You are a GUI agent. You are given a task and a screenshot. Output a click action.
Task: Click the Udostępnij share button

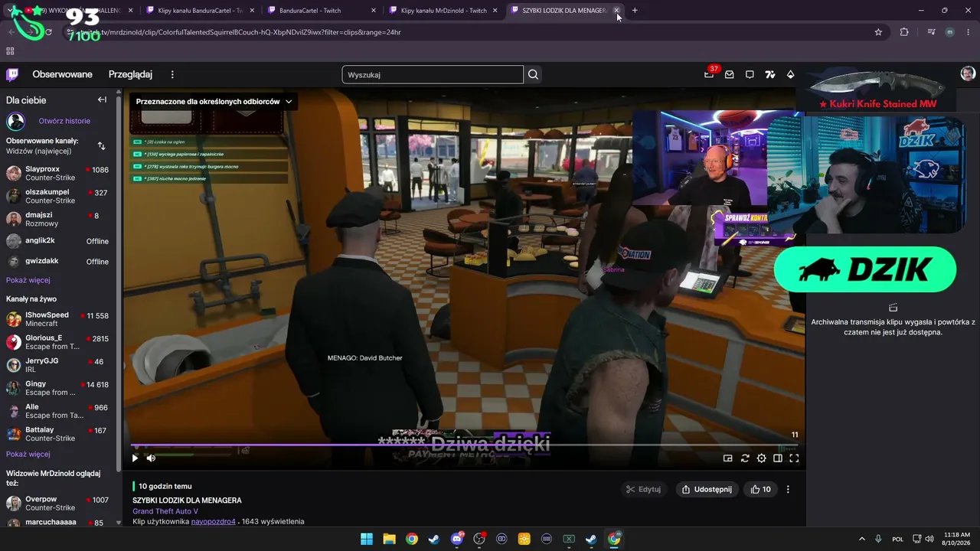pos(707,490)
